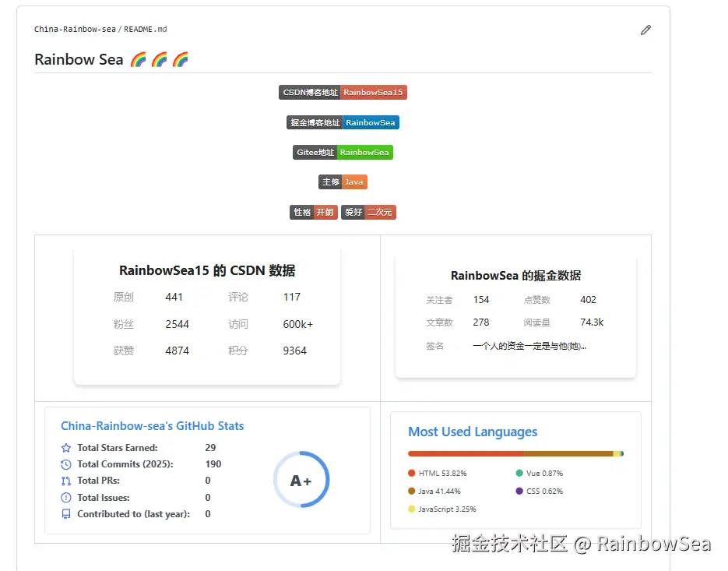728x571 pixels.
Task: Click the 粉丝 value 2544
Action: point(178,324)
